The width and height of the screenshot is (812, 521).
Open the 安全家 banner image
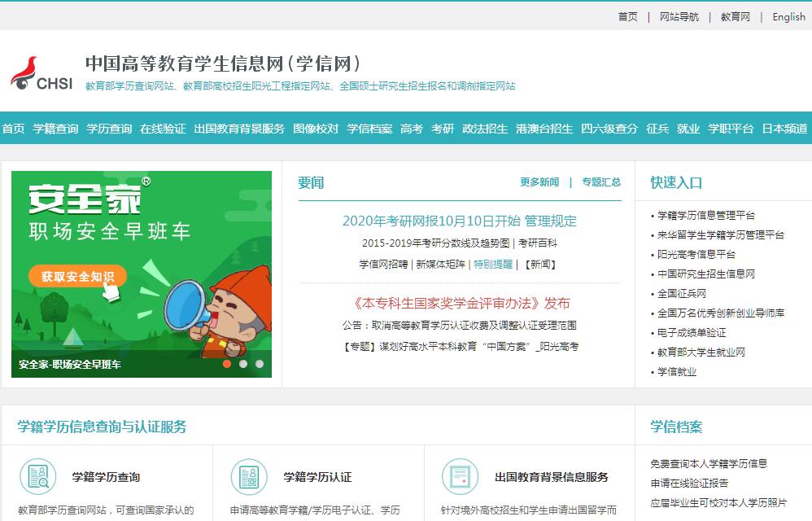pos(142,274)
